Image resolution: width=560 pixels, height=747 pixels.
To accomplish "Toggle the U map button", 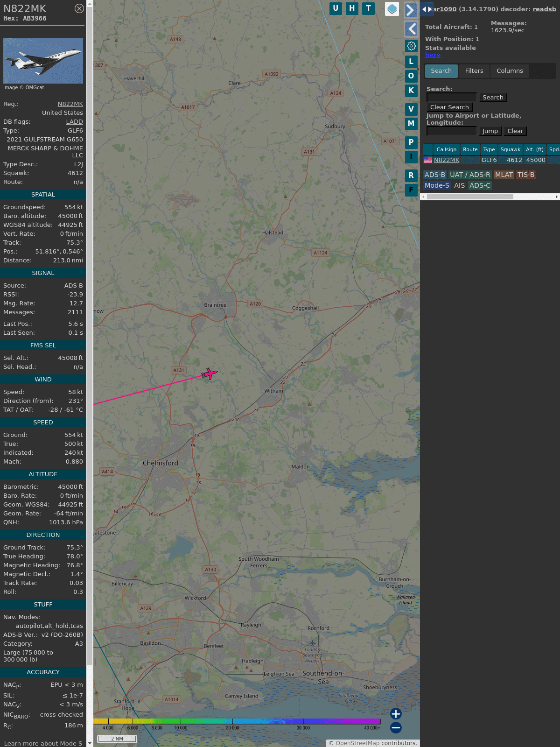I will (x=336, y=8).
